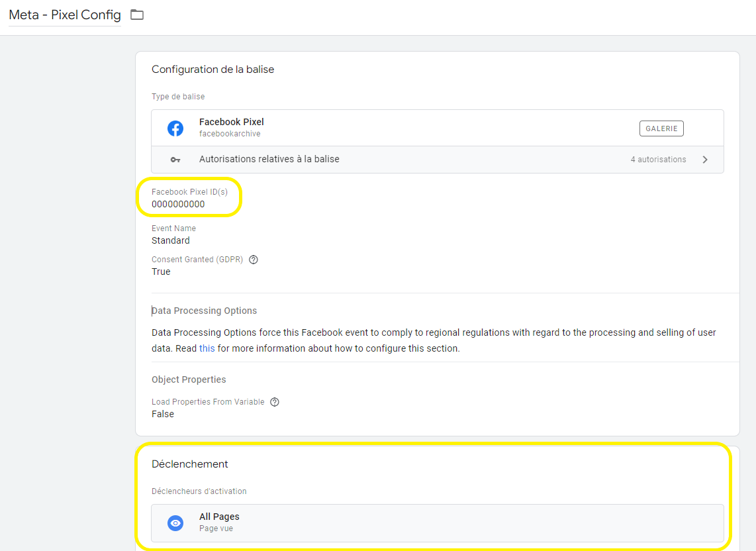Click the Event Name "Standard" value
The width and height of the screenshot is (756, 551).
pos(170,240)
